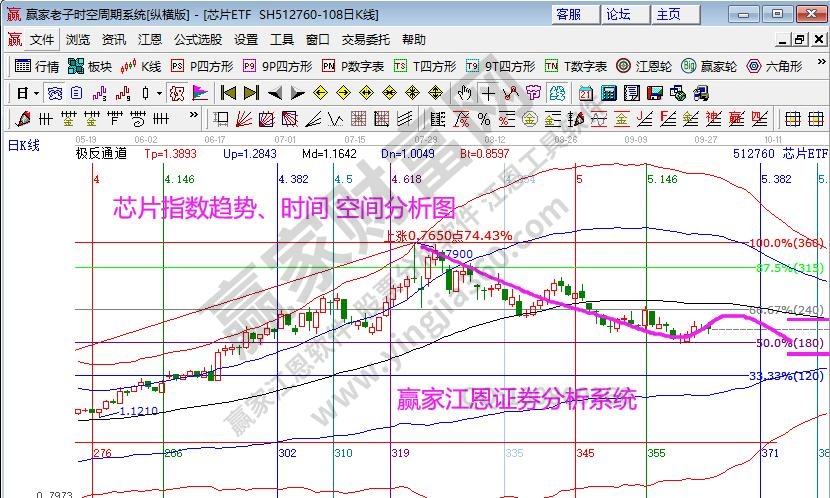Open the 文件 menu
The image size is (830, 498).
[41, 40]
